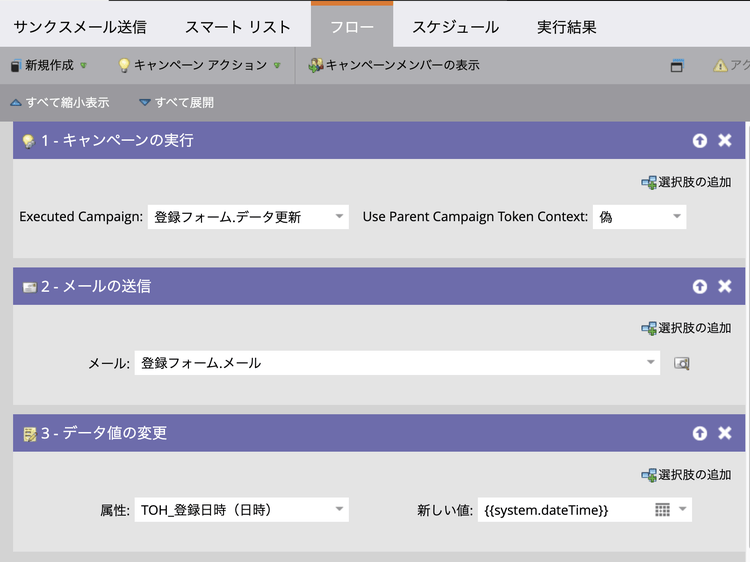Click up arrow on データ値の変更 step
Image resolution: width=750 pixels, height=562 pixels.
point(700,433)
